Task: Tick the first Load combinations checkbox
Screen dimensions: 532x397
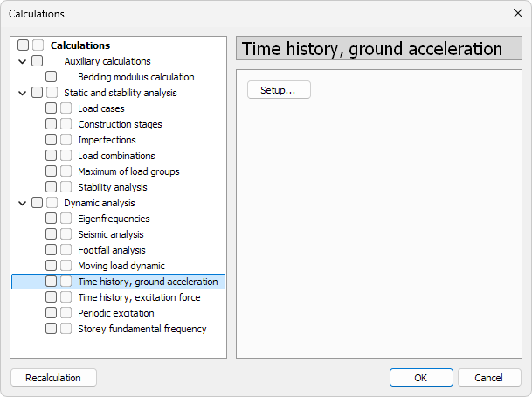Action: 52,155
